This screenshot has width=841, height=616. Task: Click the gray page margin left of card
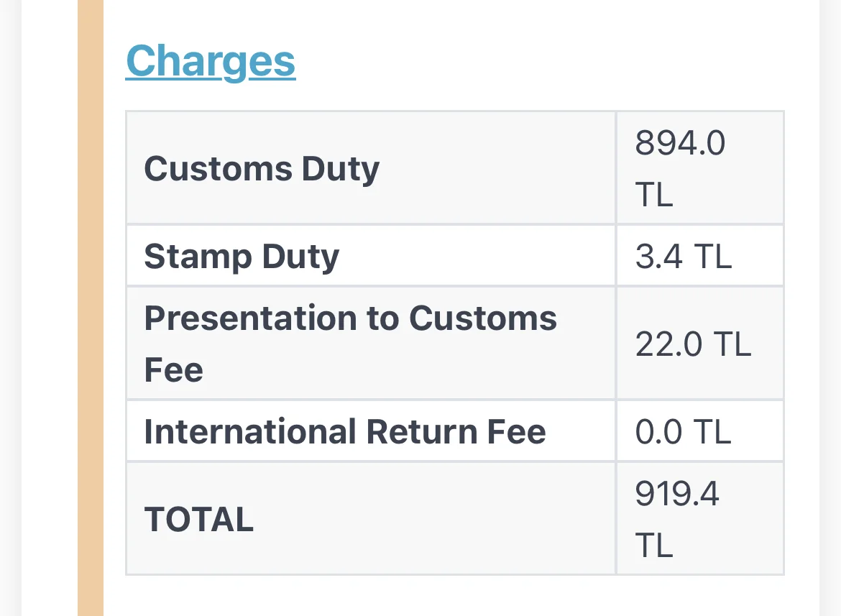tap(10, 308)
